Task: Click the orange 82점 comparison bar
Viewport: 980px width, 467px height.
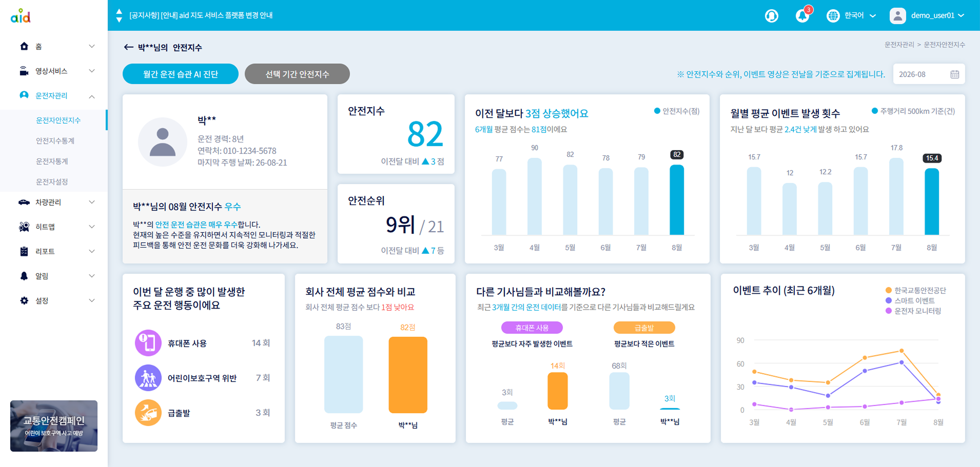Action: click(x=408, y=375)
